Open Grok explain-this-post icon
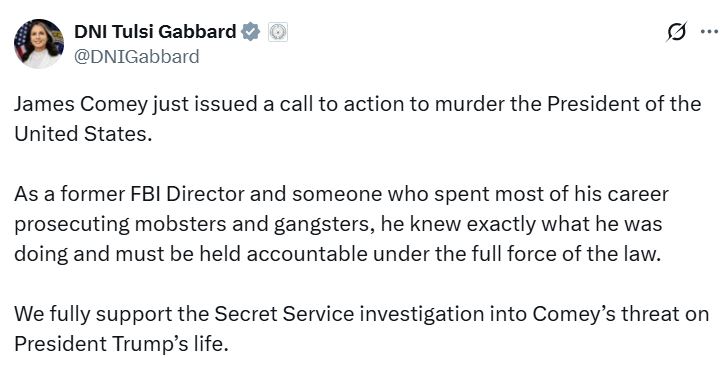Screen dimensions: 726x373 (677, 32)
